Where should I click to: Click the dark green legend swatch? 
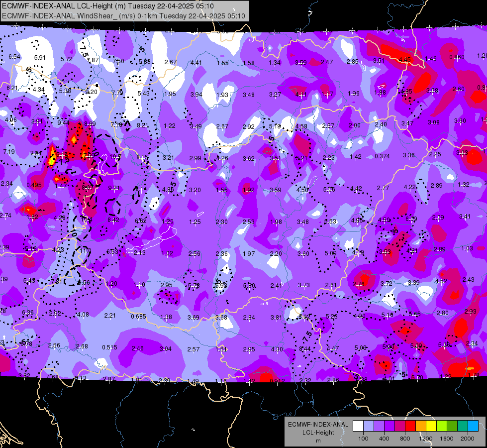pyautogui.click(x=452, y=426)
